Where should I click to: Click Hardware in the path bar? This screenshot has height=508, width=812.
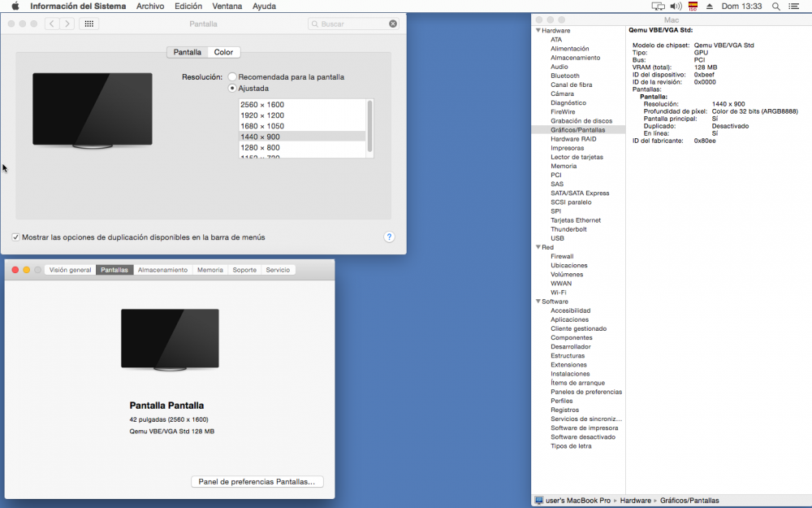tap(636, 501)
